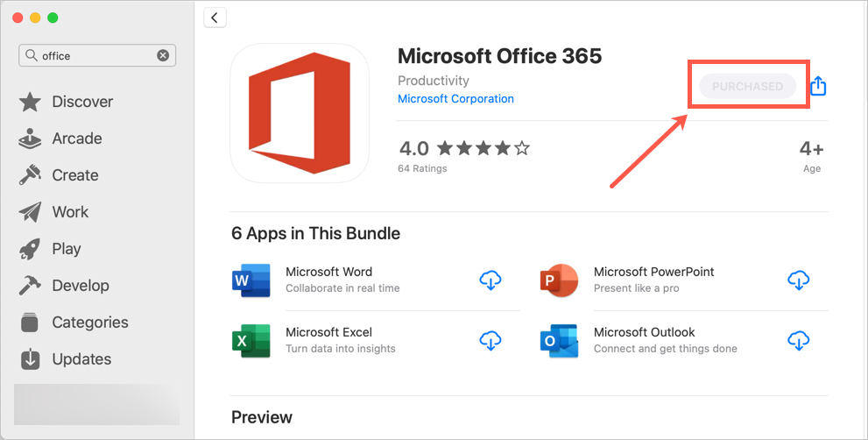Click the Play rocket icon
The image size is (868, 440).
pos(30,249)
